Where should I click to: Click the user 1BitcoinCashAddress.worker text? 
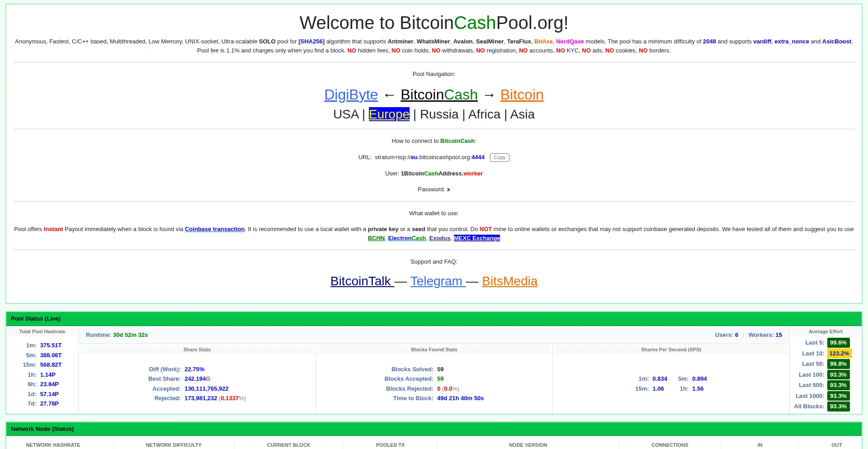point(442,174)
